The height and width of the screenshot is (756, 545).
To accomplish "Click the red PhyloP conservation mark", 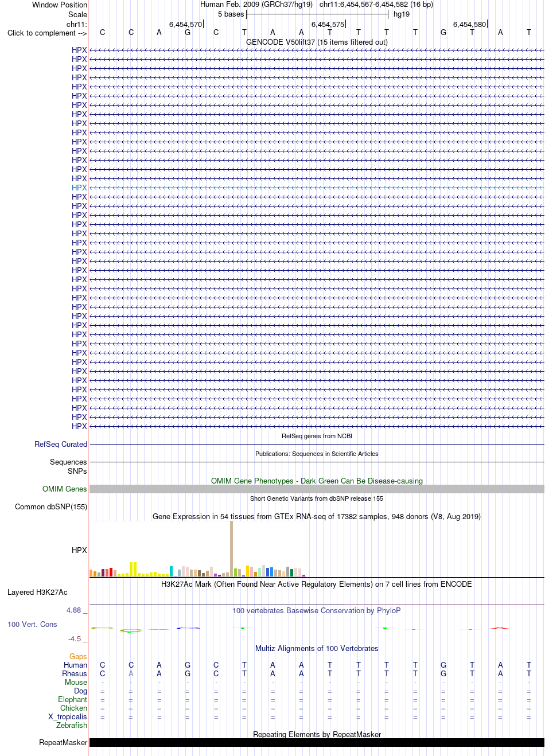I will tap(500, 628).
